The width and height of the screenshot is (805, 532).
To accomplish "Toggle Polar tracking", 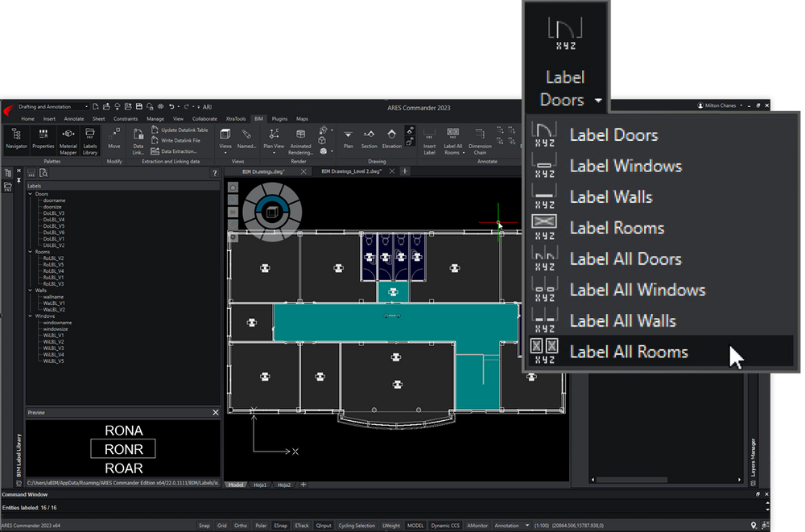I will [x=261, y=526].
